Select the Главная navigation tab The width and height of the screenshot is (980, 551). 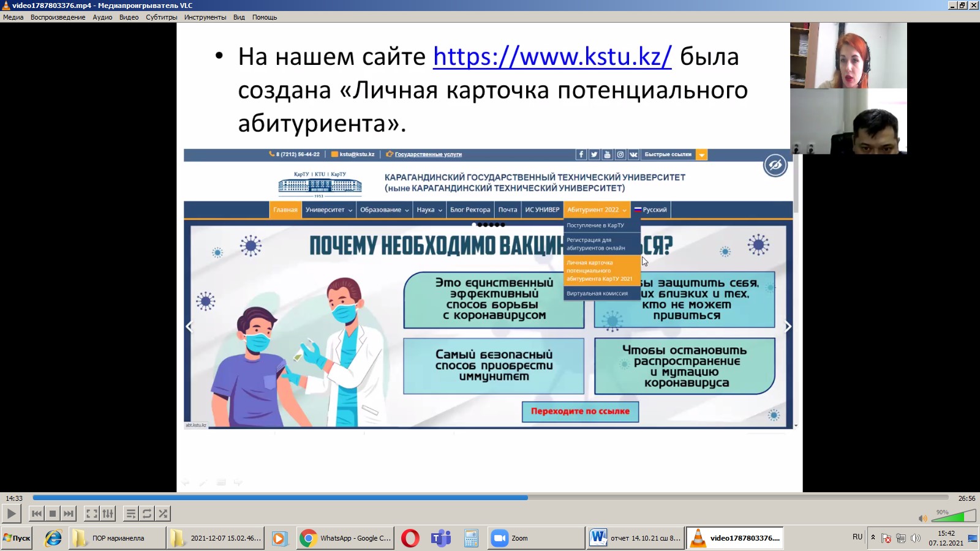pyautogui.click(x=285, y=209)
